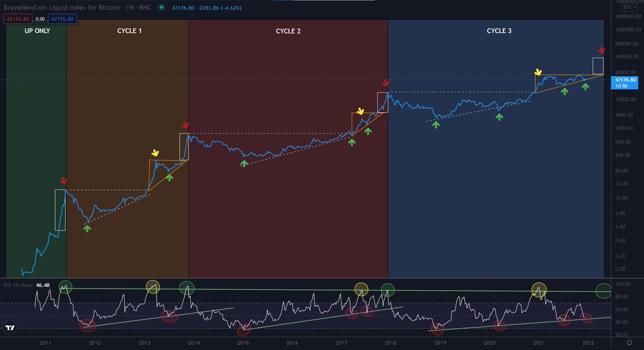Click the green market status dot
This screenshot has width=644, height=350.
coord(160,9)
